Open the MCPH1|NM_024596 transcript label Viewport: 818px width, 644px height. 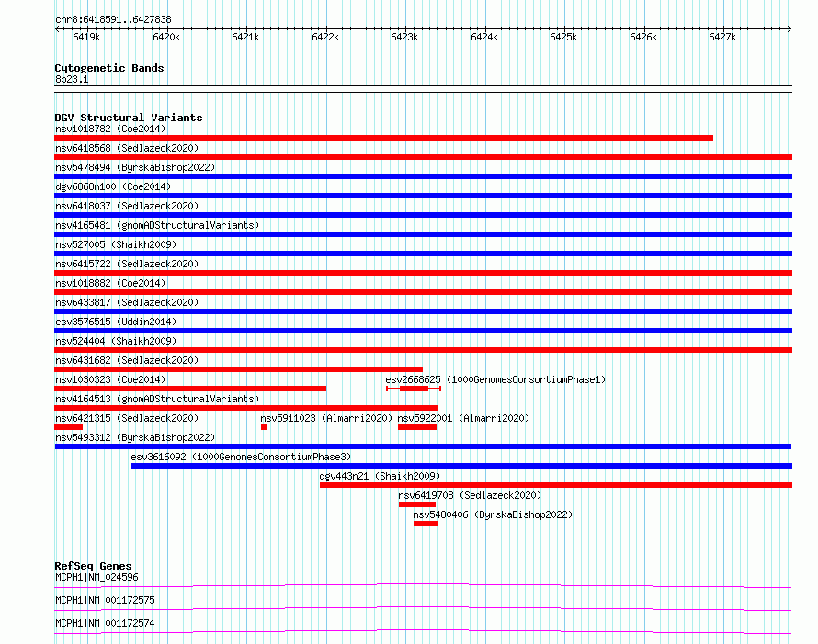click(x=97, y=577)
